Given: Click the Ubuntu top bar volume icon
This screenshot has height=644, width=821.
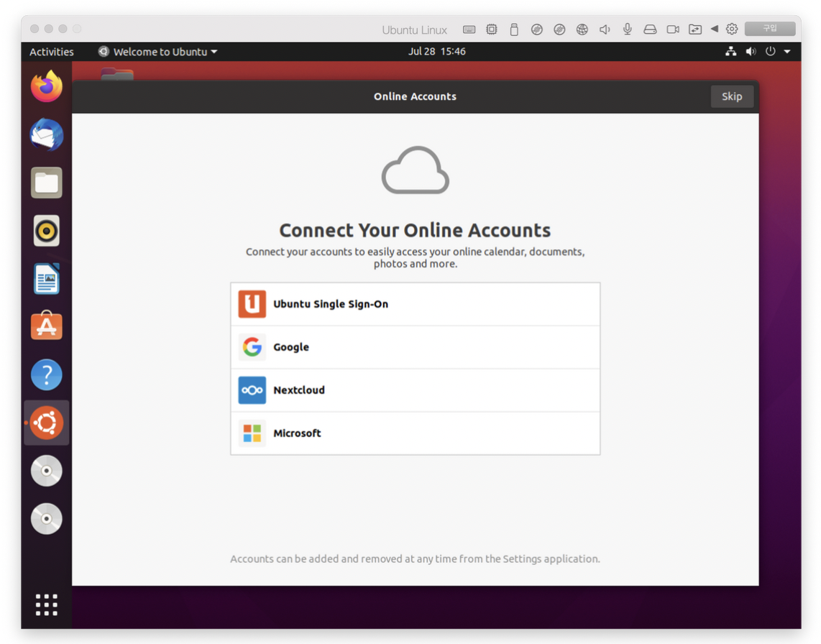Looking at the screenshot, I should pos(751,51).
